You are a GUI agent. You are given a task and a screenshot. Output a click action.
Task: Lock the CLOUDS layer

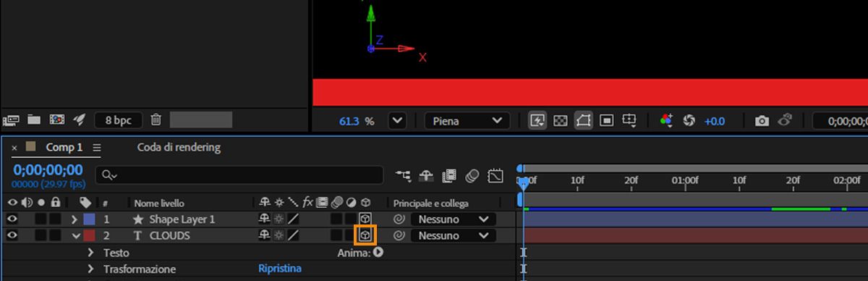[x=55, y=235]
